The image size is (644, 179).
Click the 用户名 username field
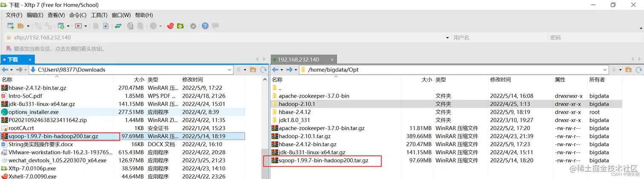coord(499,38)
